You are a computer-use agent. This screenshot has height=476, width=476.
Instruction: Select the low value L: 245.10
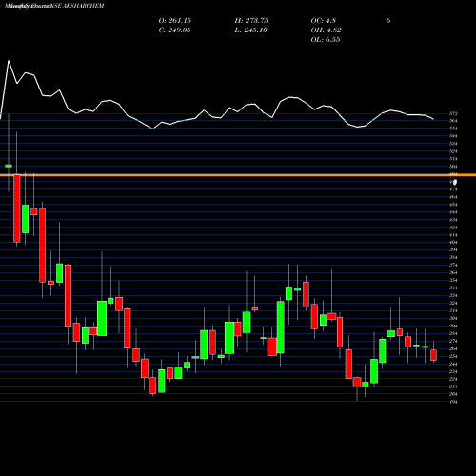click(x=251, y=30)
